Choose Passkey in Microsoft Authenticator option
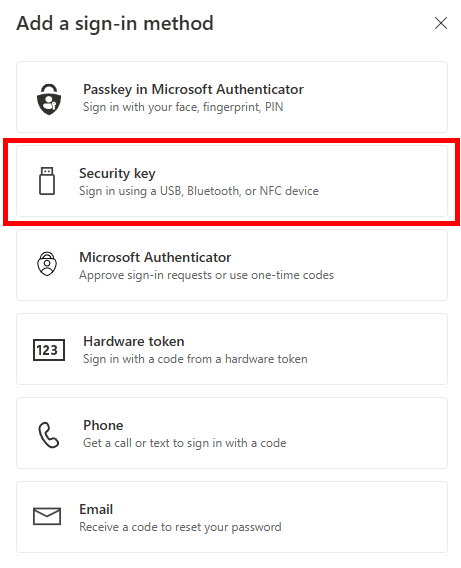Viewport: 461px width, 568px height. tap(232, 97)
